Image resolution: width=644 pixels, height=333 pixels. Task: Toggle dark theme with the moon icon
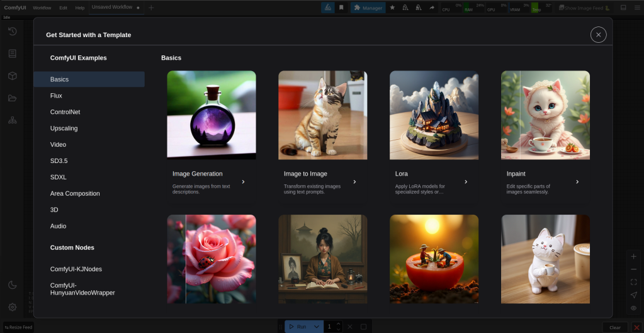12,285
